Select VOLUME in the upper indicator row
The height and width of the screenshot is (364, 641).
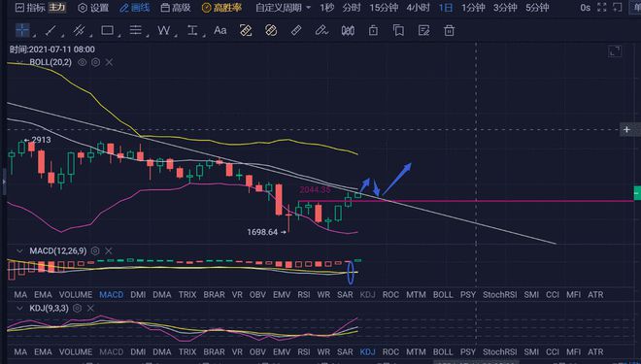click(x=76, y=294)
